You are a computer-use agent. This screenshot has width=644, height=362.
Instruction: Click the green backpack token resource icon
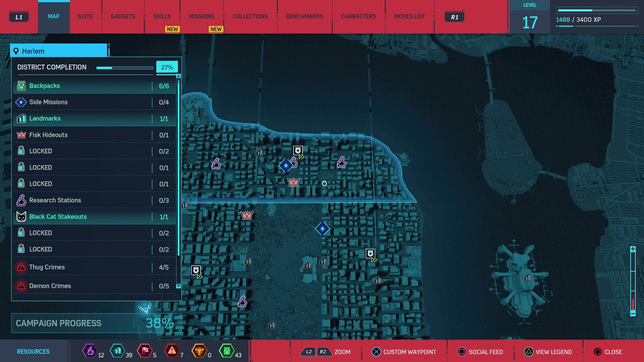tap(227, 351)
